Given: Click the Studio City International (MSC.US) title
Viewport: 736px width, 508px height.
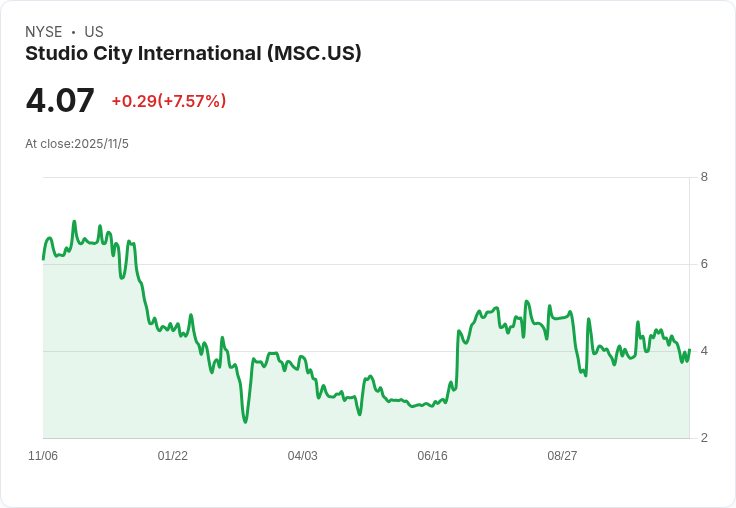Looking at the screenshot, I should click(193, 53).
